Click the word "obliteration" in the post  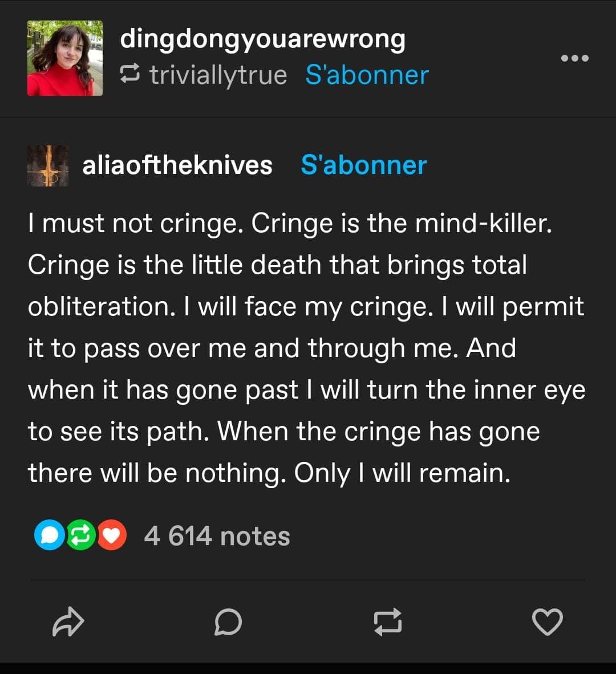100,307
